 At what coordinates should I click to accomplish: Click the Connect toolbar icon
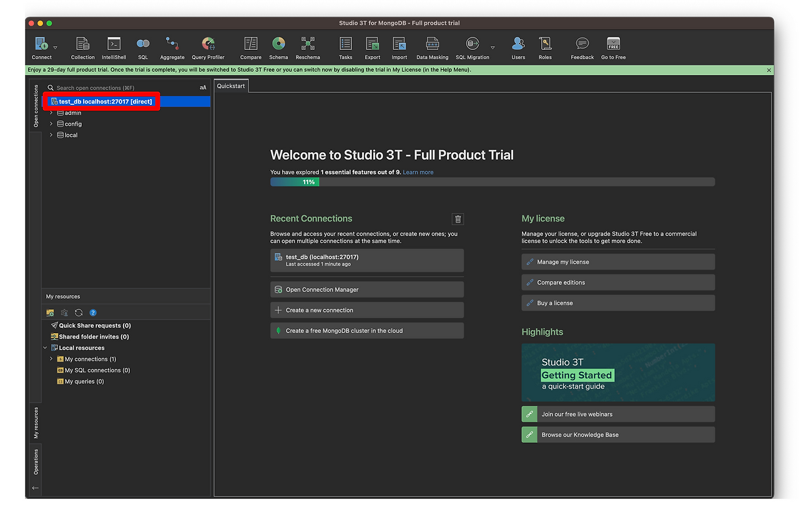pyautogui.click(x=42, y=44)
